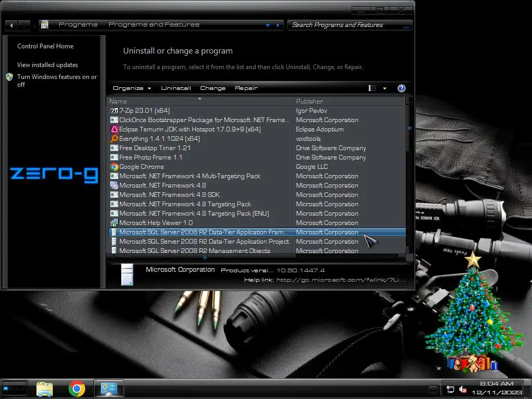Sort by the Name column header
Image resolution: width=532 pixels, height=399 pixels.
coord(200,101)
